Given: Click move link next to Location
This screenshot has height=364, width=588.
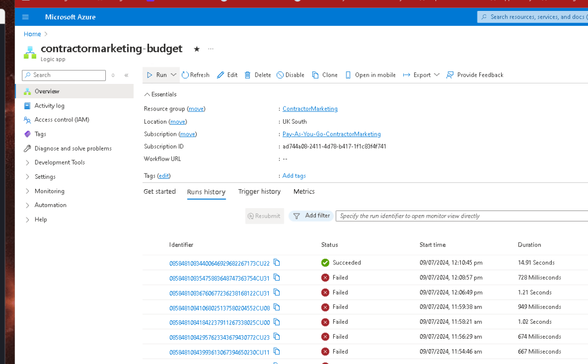Looking at the screenshot, I should pyautogui.click(x=178, y=121).
